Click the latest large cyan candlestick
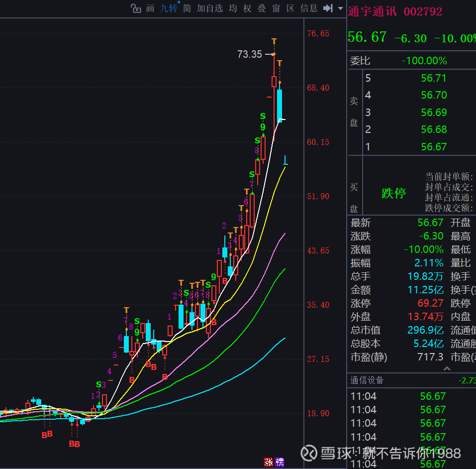This screenshot has width=476, height=469. pyautogui.click(x=280, y=106)
